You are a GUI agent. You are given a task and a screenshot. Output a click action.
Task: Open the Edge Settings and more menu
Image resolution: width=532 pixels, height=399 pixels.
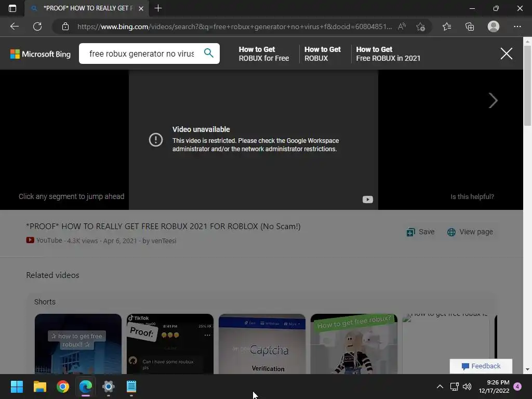point(517,26)
